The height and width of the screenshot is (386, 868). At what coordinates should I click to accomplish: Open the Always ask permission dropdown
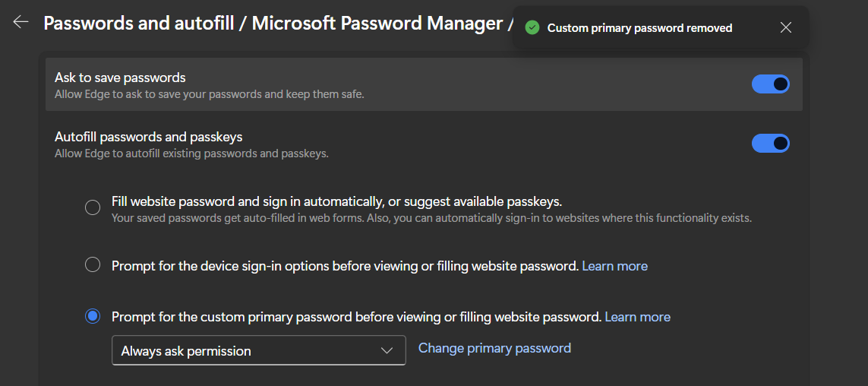tap(258, 350)
